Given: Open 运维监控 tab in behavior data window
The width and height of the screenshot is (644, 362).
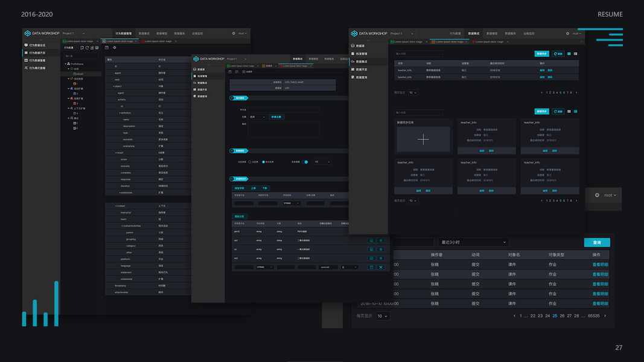Looking at the screenshot, I should pos(197,34).
